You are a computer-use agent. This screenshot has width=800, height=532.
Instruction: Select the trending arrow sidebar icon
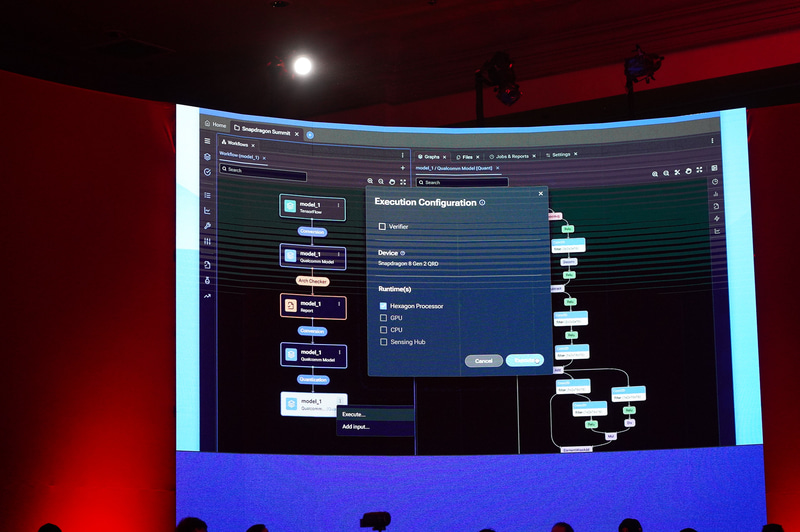point(207,296)
